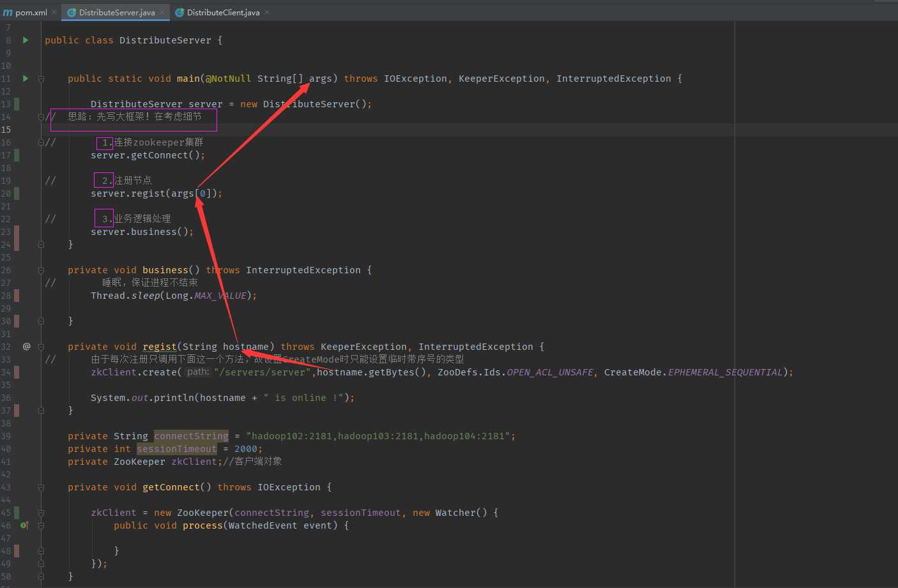Click server.getConnect() call
898x588 pixels.
pyautogui.click(x=148, y=155)
